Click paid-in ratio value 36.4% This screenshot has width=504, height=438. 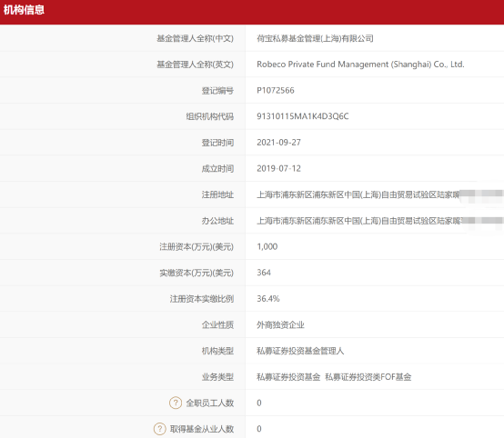268,299
